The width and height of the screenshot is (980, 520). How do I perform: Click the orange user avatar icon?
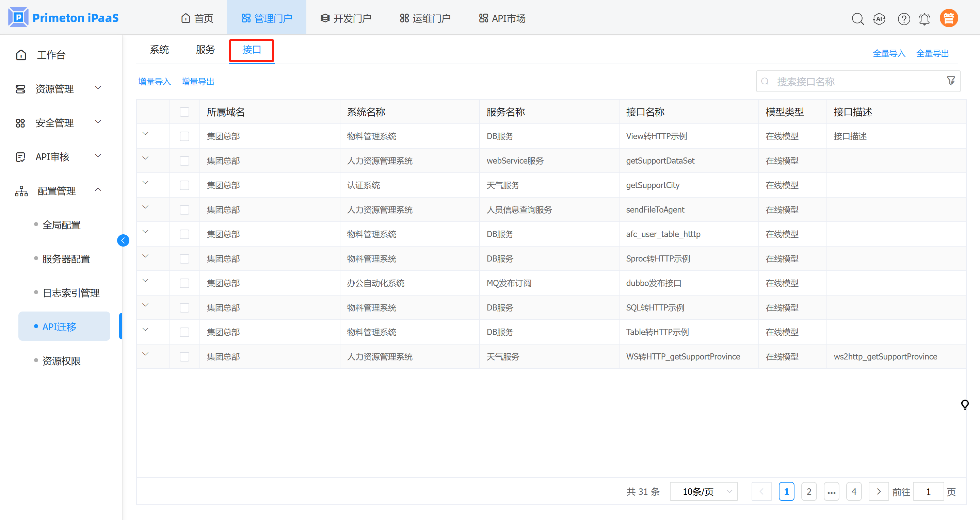pos(949,18)
